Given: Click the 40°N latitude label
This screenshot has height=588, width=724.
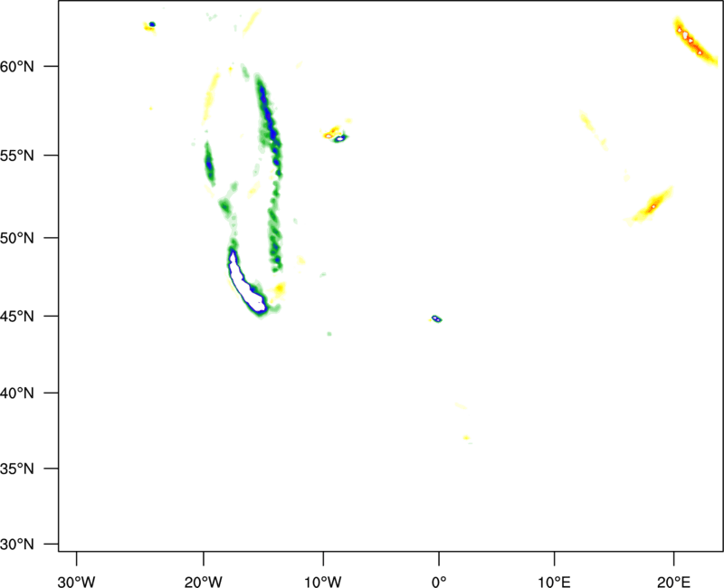Looking at the screenshot, I should (17, 394).
